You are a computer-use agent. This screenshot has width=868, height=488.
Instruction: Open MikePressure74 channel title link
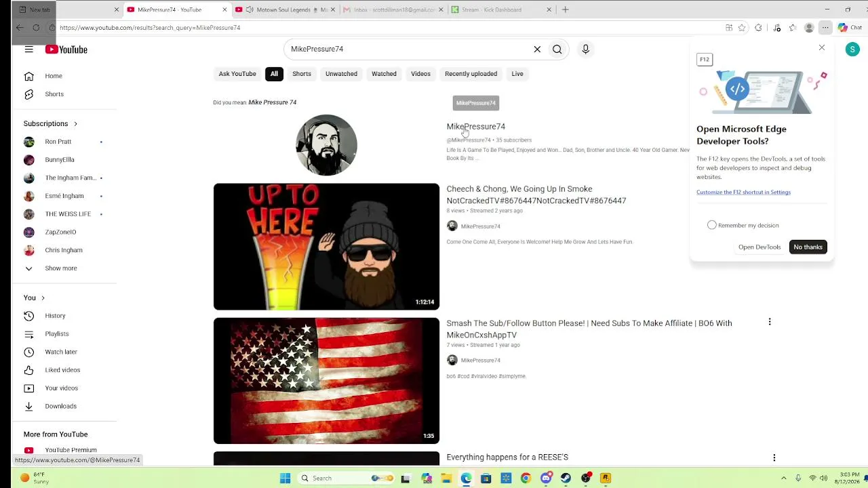click(x=475, y=127)
